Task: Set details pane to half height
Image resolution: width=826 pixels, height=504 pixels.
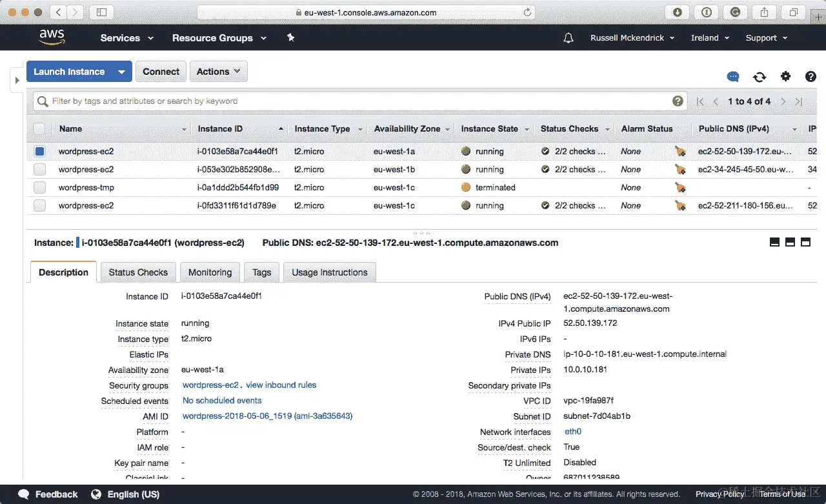Action: [x=790, y=242]
